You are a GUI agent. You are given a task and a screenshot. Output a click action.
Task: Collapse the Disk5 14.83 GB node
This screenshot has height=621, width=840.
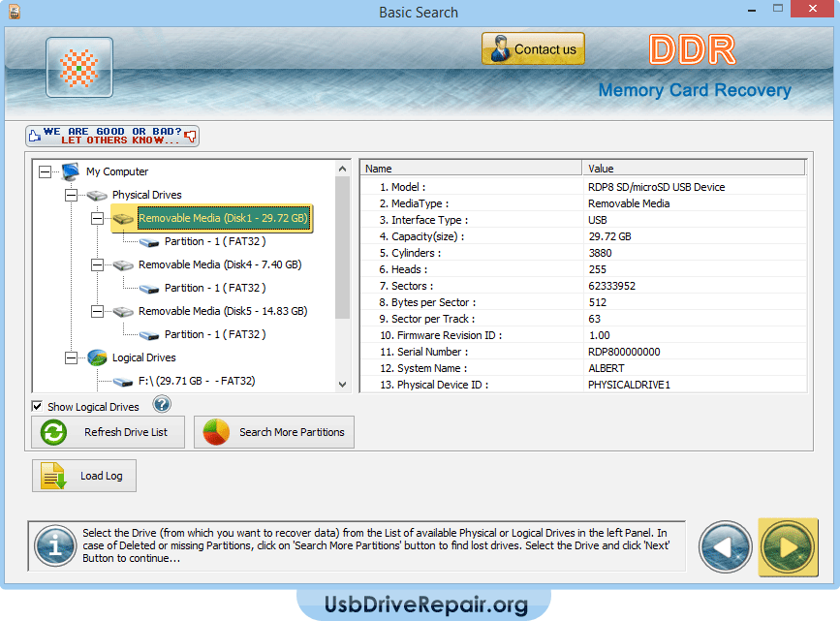tap(97, 311)
